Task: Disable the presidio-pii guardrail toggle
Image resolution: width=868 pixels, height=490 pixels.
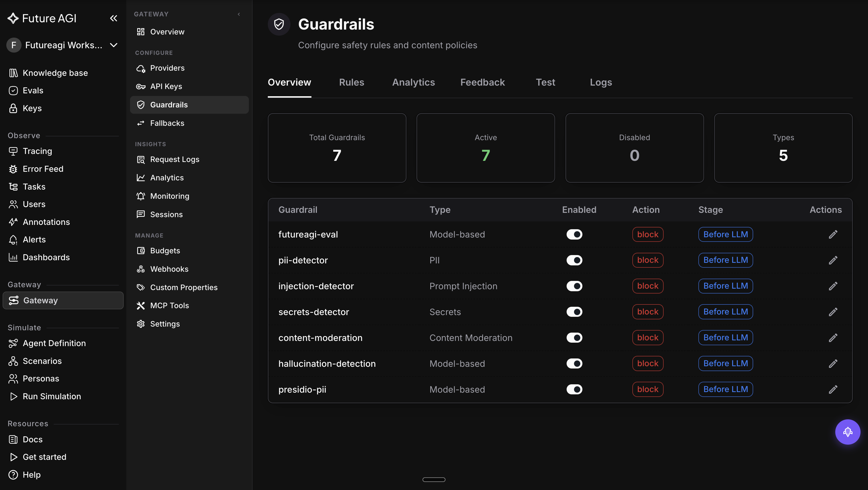Action: point(574,389)
